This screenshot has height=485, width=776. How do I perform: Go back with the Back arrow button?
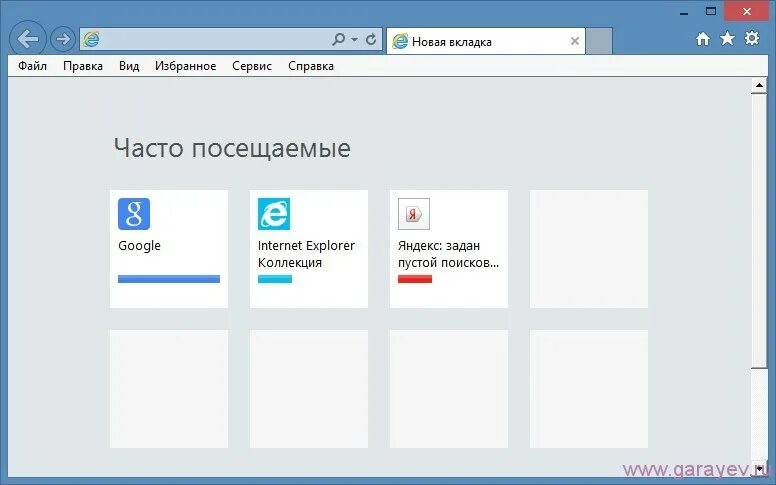(28, 39)
